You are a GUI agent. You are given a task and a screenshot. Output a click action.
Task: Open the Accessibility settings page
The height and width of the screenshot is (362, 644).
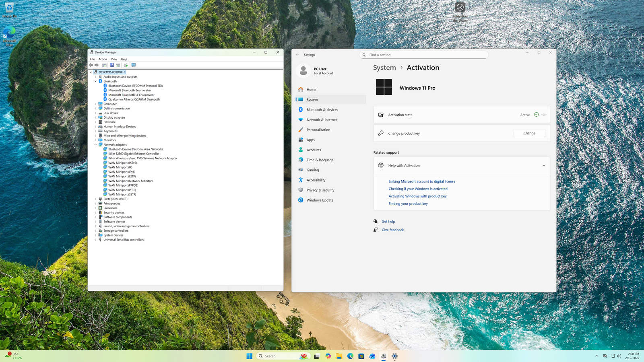coord(316,180)
